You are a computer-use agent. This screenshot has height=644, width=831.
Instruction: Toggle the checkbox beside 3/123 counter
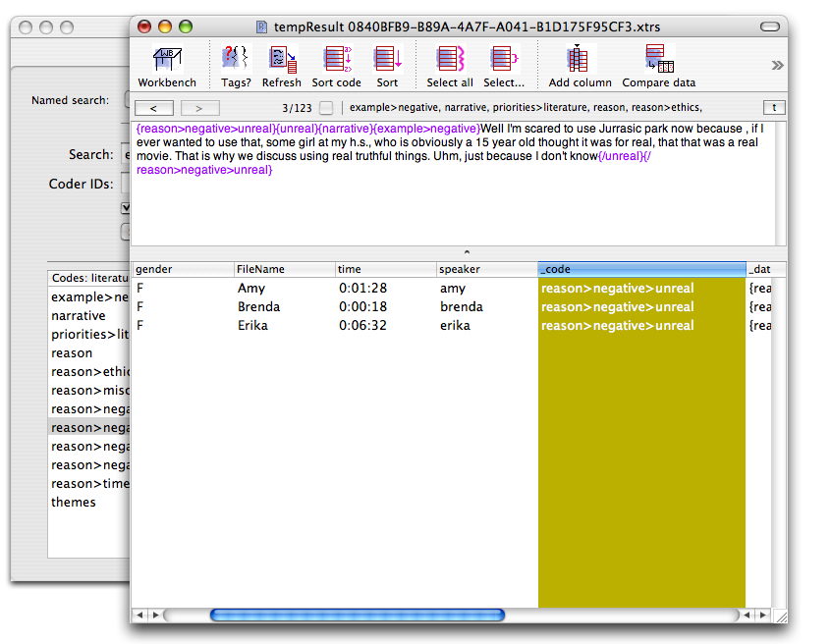point(326,108)
